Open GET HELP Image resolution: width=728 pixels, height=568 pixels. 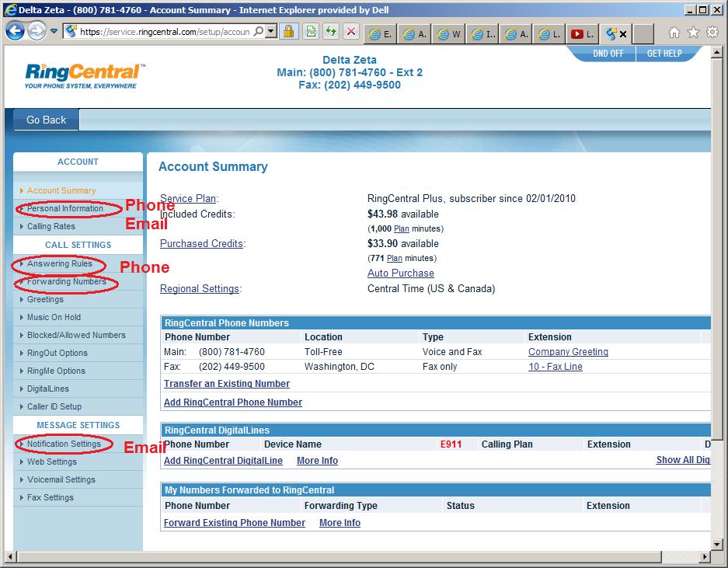point(664,54)
